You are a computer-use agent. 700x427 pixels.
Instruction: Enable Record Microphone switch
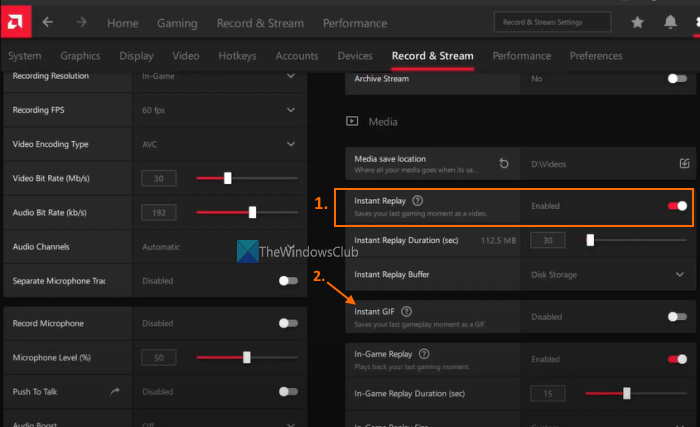click(x=288, y=323)
